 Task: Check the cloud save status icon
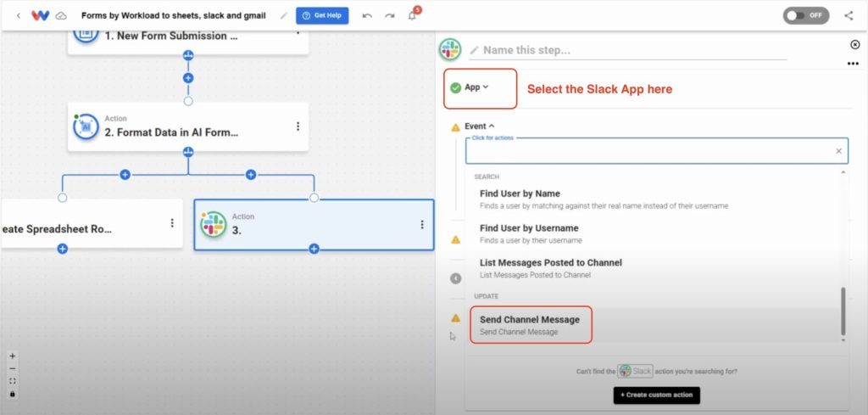pos(61,15)
